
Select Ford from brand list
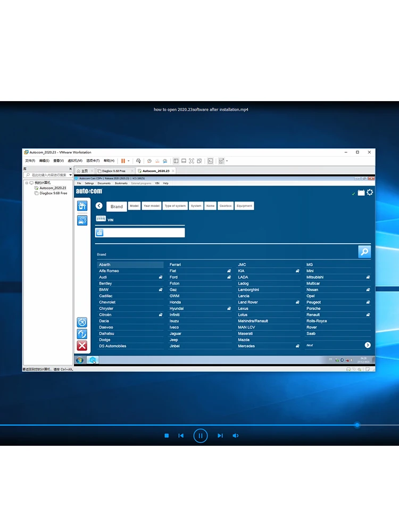(200, 277)
